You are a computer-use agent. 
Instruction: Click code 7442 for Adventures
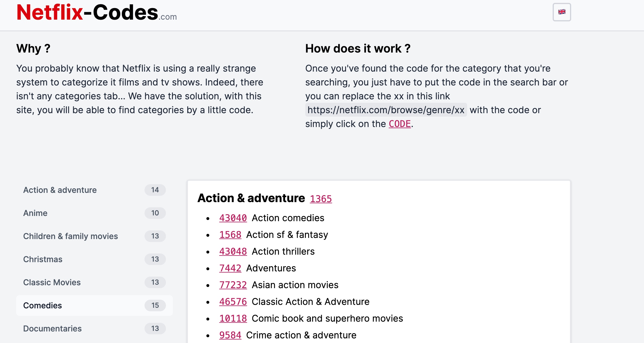230,268
